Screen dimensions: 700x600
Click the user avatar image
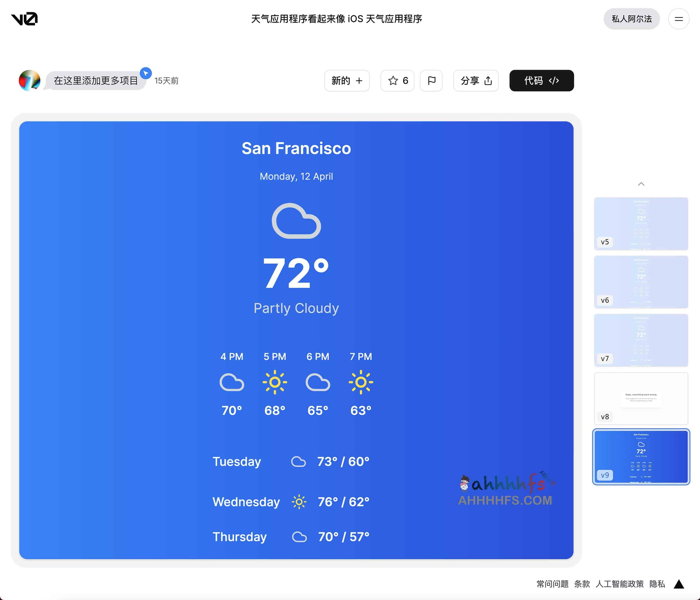coord(29,80)
